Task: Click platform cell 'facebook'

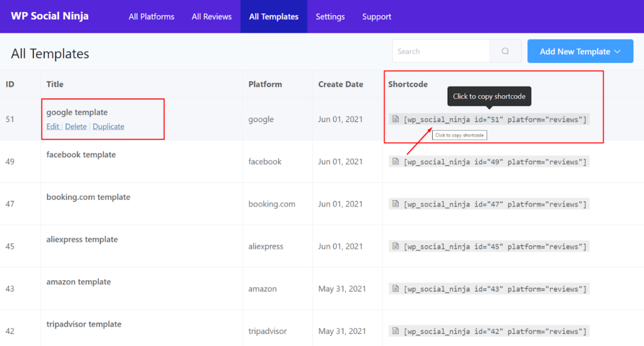Action: 265,162
